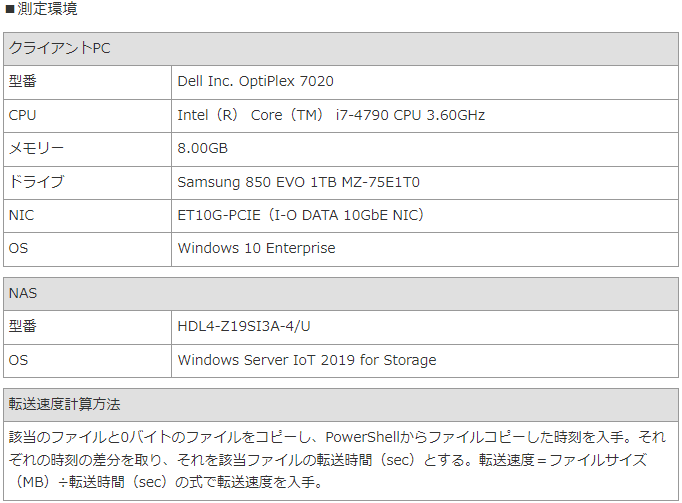Click the NIC label cell
The height and width of the screenshot is (503, 682).
(x=87, y=215)
